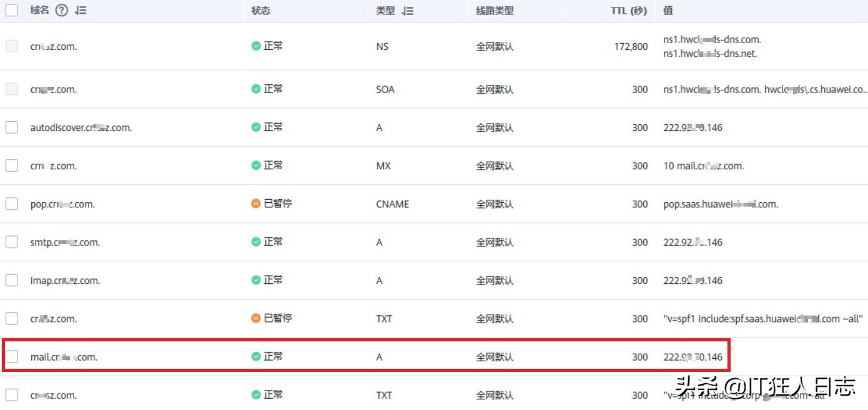The width and height of the screenshot is (868, 410).
Task: Click the 线路类型 column header
Action: point(495,11)
